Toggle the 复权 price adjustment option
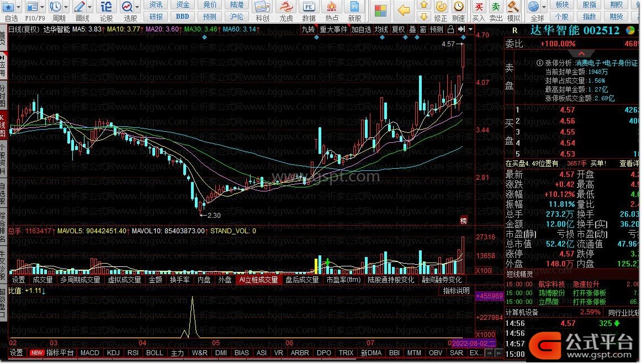The image size is (642, 364). (398, 29)
